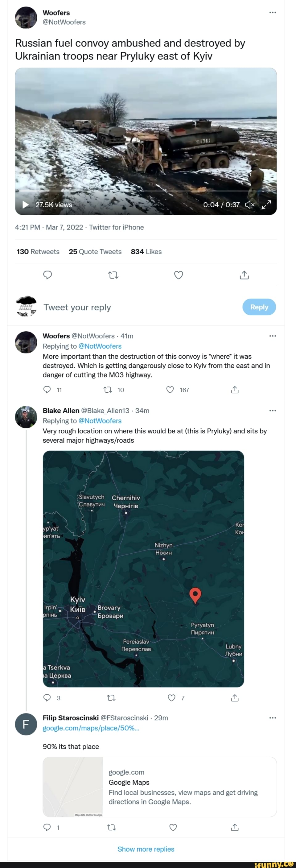Show more replies
This screenshot has height=868, width=296.
146,849
